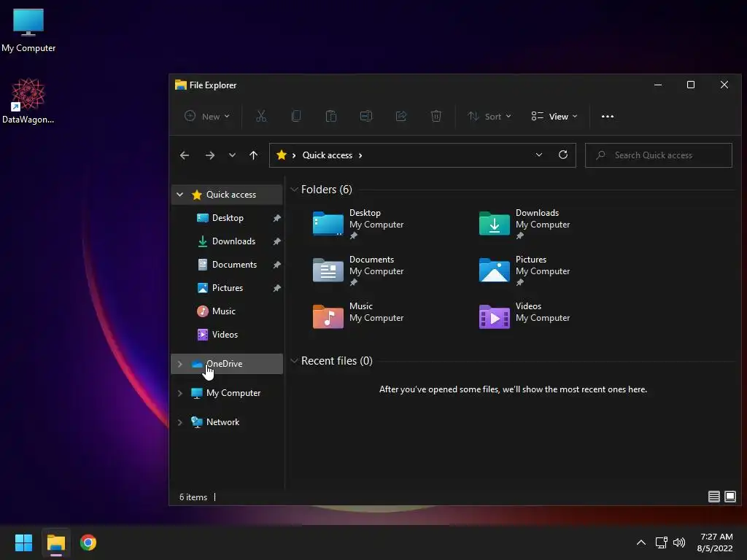Viewport: 747px width, 560px height.
Task: Select OneDrive in the navigation pane
Action: click(228, 364)
